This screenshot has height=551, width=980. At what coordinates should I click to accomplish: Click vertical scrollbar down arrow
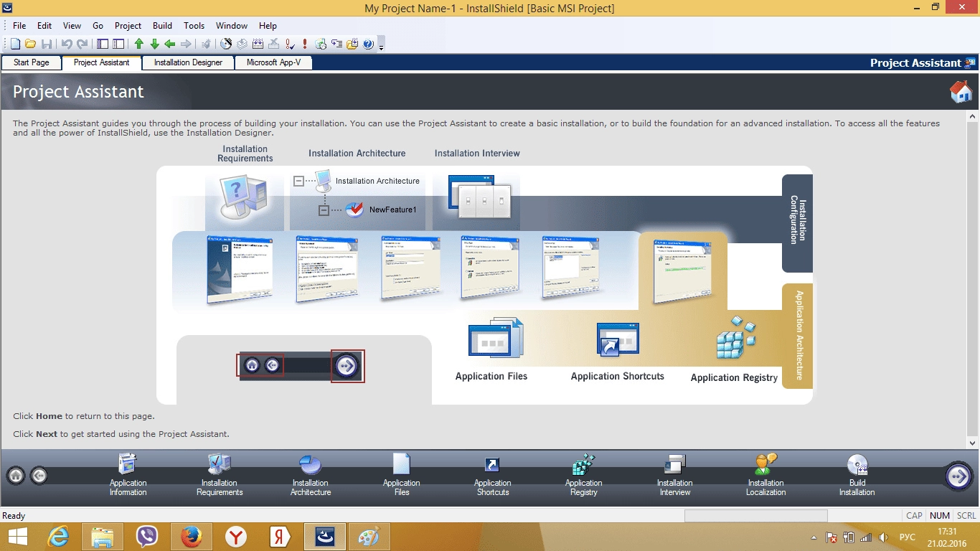tap(974, 443)
